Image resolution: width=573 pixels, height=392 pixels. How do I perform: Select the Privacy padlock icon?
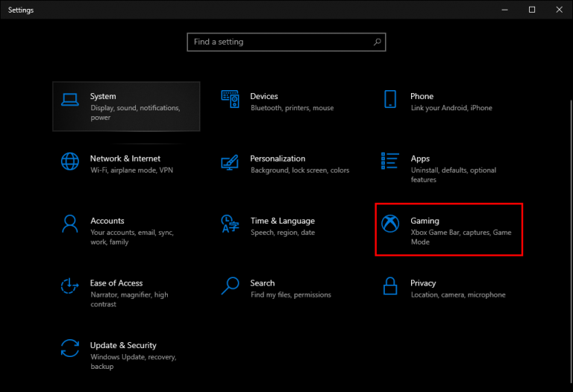point(390,285)
